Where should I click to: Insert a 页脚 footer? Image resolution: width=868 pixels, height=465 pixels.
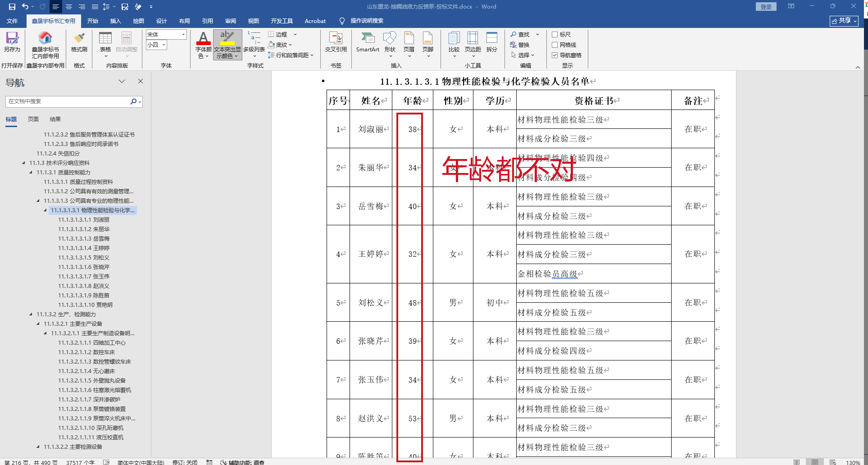[428, 44]
